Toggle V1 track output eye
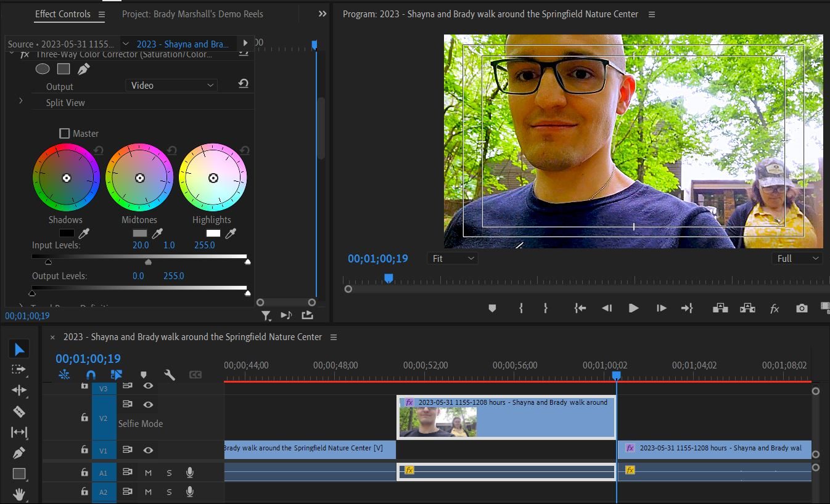The image size is (830, 504). tap(148, 450)
